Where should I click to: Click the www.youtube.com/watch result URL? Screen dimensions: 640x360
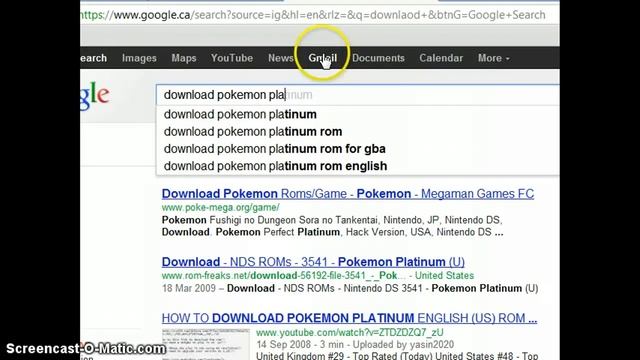[x=350, y=333]
